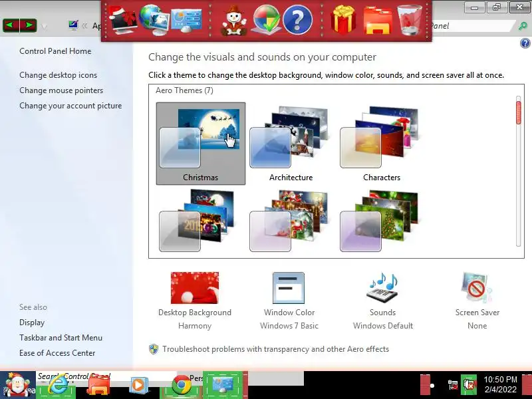Launch Google Chrome from taskbar

[181, 386]
